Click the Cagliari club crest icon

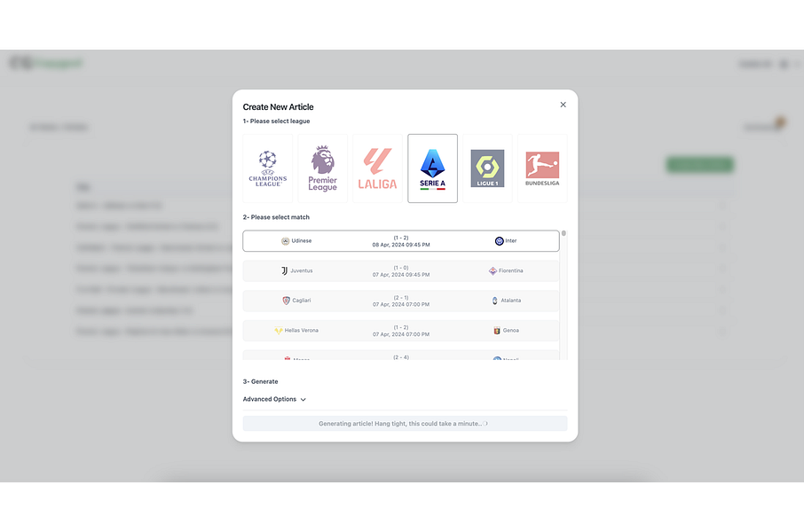point(286,301)
